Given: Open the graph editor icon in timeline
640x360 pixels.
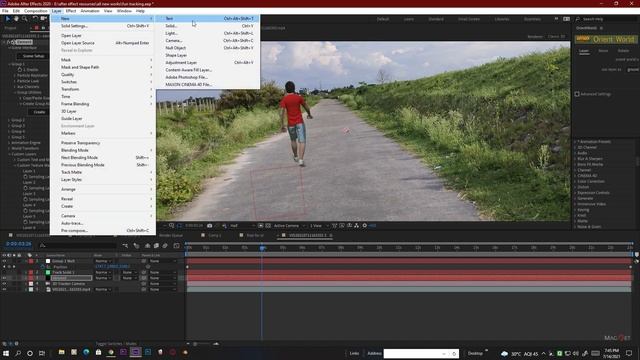Looking at the screenshot, I should [x=176, y=246].
